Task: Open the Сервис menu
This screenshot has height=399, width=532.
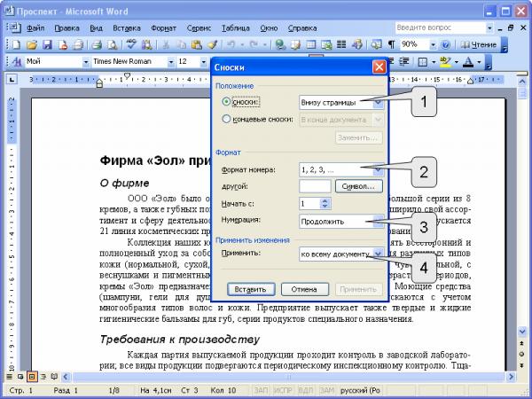Action: (x=199, y=28)
